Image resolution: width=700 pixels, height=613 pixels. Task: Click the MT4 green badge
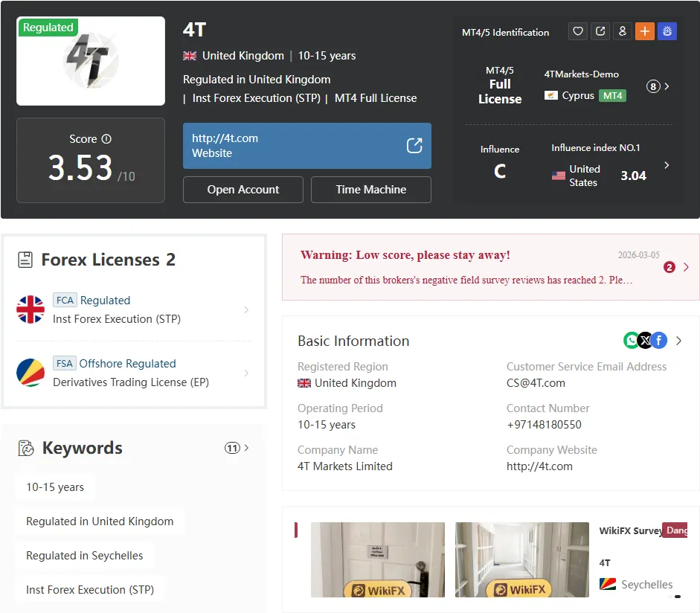612,95
